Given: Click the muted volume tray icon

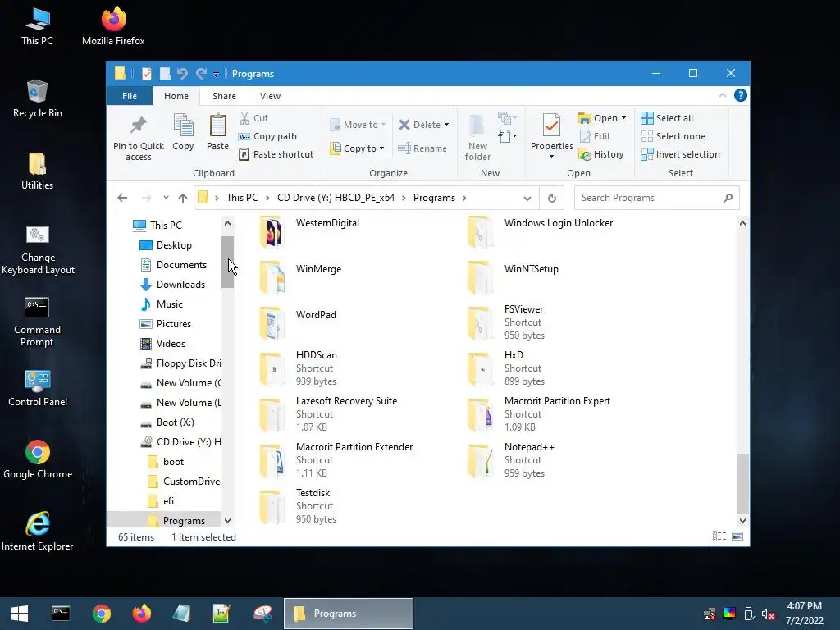Looking at the screenshot, I should point(768,614).
